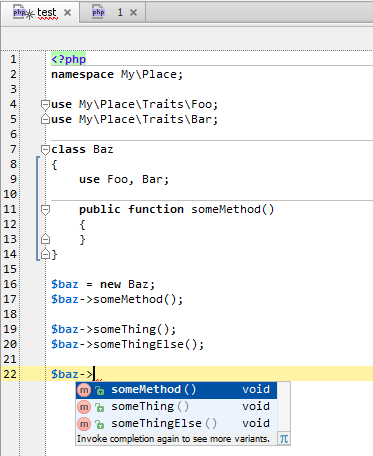This screenshot has width=373, height=456.
Task: Click the class closing fold marker at line 14
Action: 45,254
